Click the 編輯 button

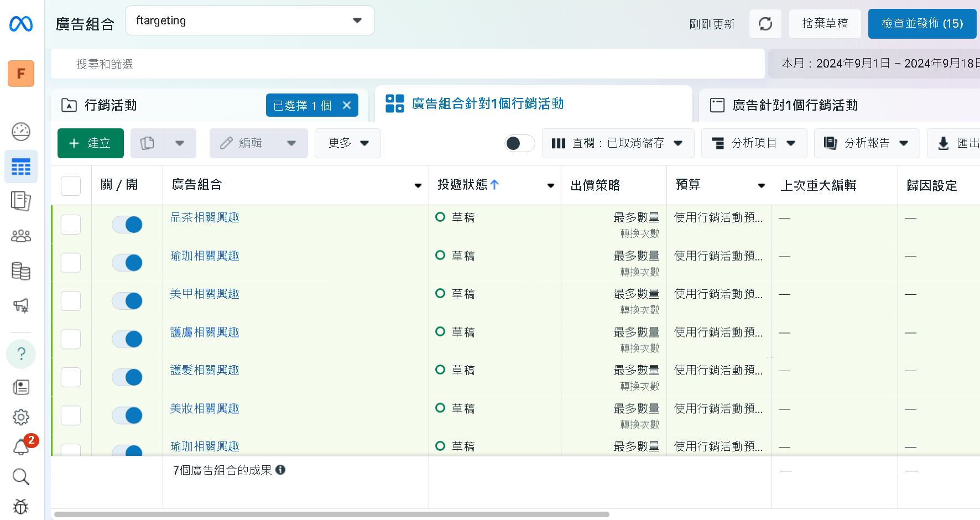tap(243, 143)
